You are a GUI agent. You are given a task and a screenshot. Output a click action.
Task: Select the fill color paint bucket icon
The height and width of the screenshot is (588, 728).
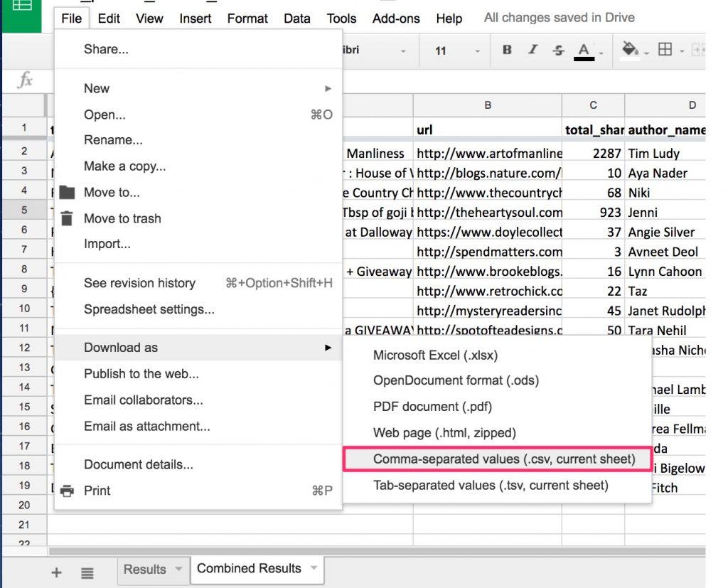click(628, 50)
